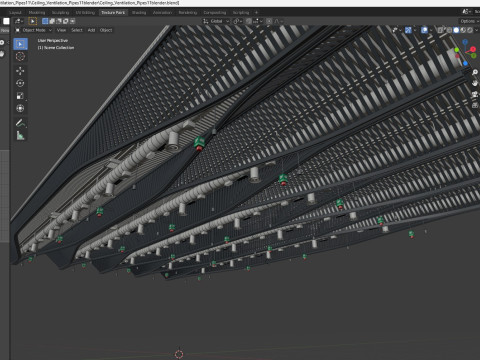Select the Move tool

tap(20, 71)
